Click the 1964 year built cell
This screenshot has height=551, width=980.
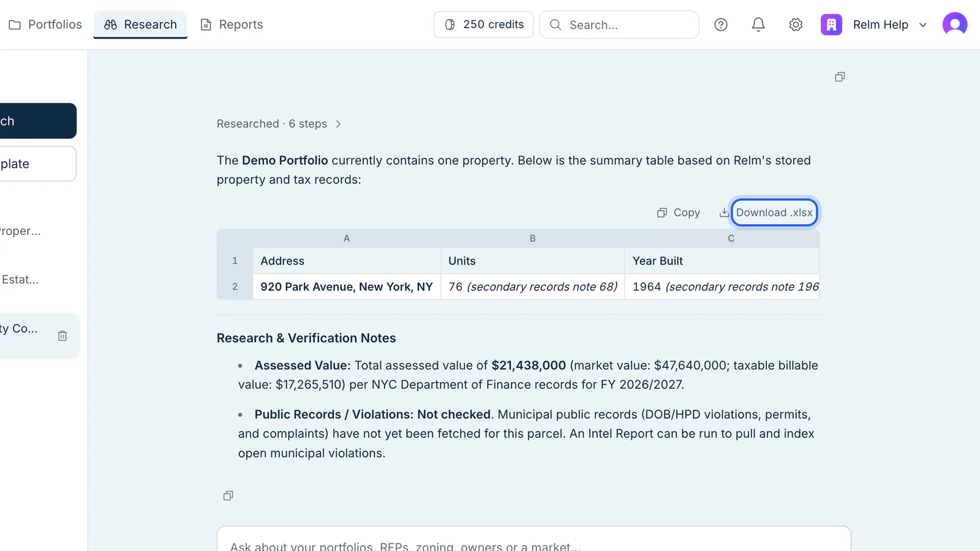pyautogui.click(x=722, y=287)
